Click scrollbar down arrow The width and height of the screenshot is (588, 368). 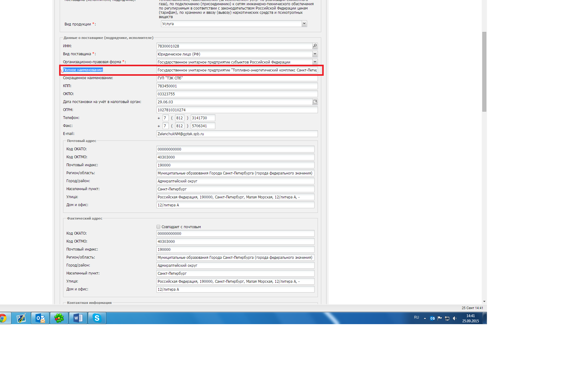click(484, 301)
